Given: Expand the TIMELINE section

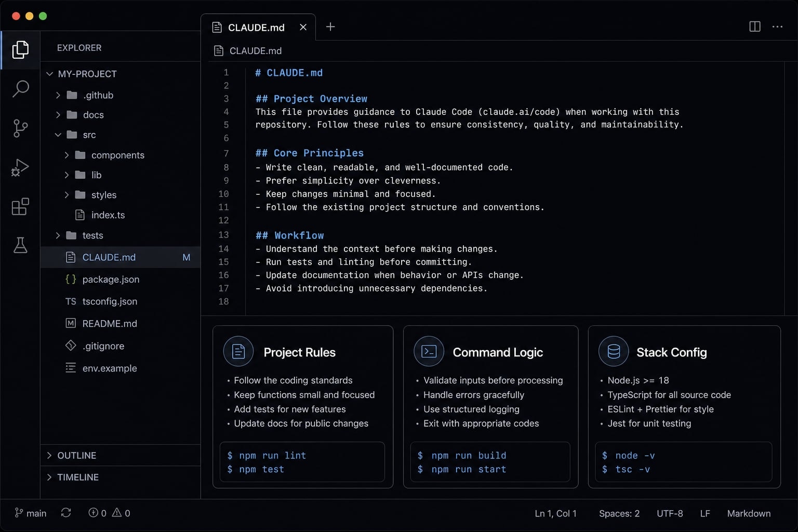Looking at the screenshot, I should tap(121, 477).
